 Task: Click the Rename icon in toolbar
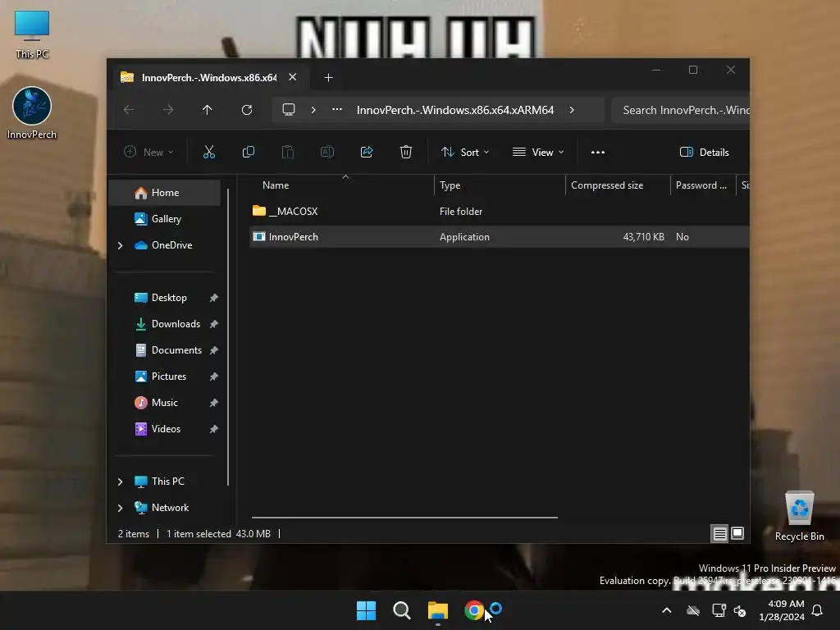(326, 152)
